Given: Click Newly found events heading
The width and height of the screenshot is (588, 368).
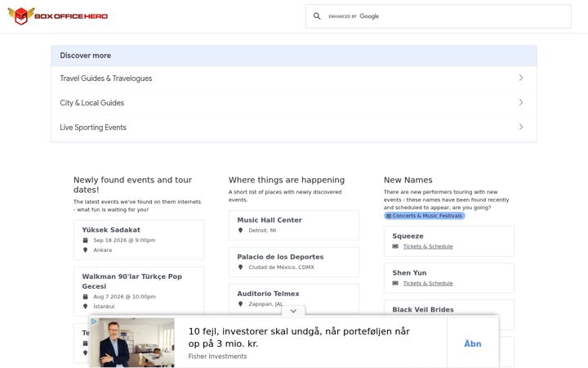Looking at the screenshot, I should point(132,185).
